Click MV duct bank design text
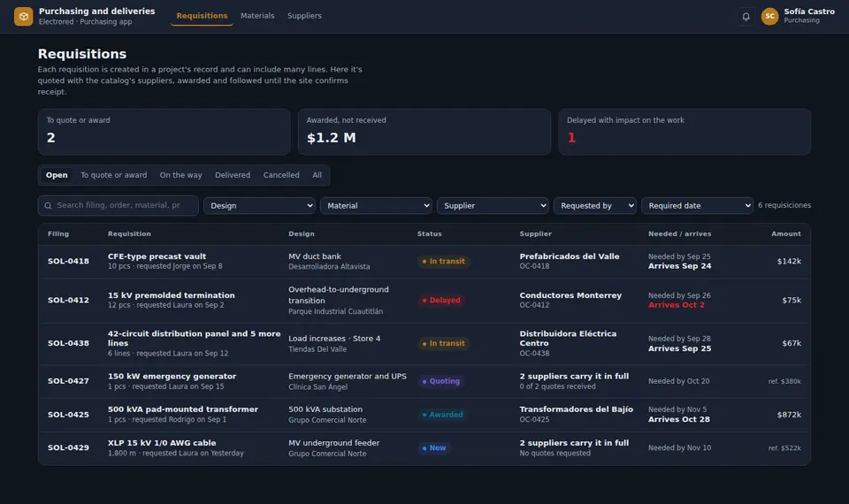 coord(315,256)
